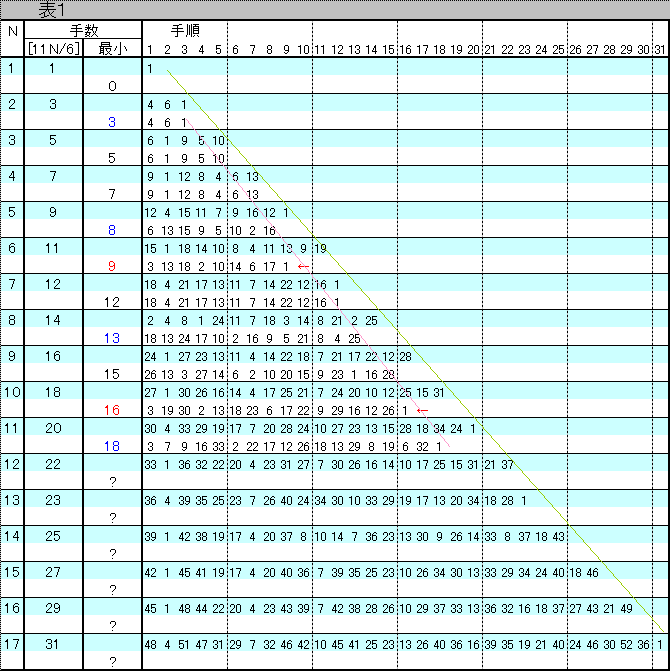Click the [11N/6] value 29 for N=16

tap(53, 607)
